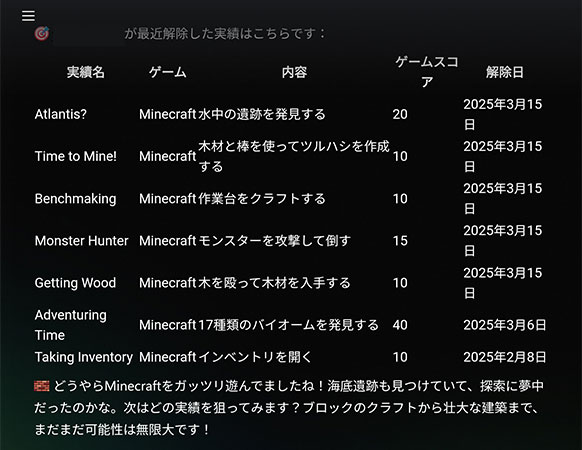
Task: Click the Taking Inventory achievement name
Action: [84, 357]
